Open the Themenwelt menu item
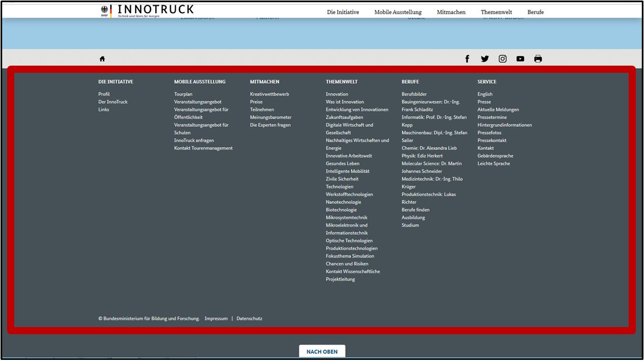The height and width of the screenshot is (361, 644). point(496,11)
